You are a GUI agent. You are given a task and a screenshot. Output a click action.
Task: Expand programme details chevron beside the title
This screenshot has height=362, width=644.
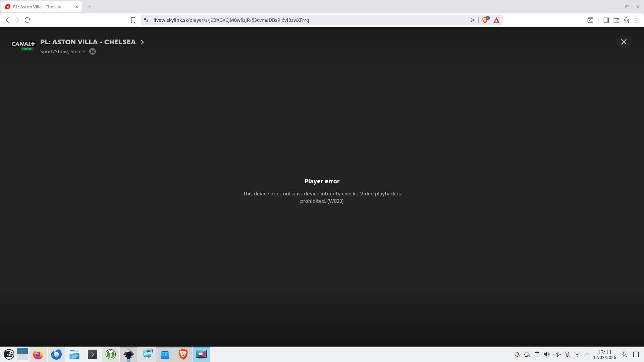click(x=142, y=42)
